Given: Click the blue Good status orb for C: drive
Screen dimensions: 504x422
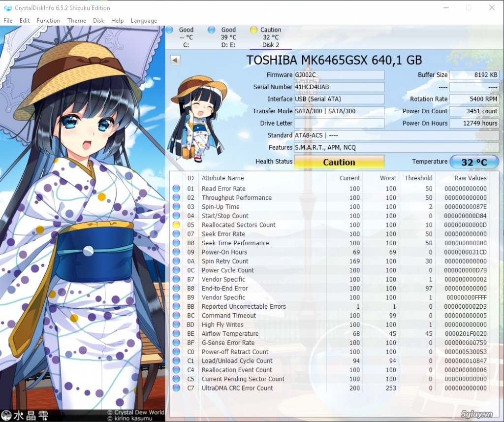Looking at the screenshot, I should (x=169, y=30).
